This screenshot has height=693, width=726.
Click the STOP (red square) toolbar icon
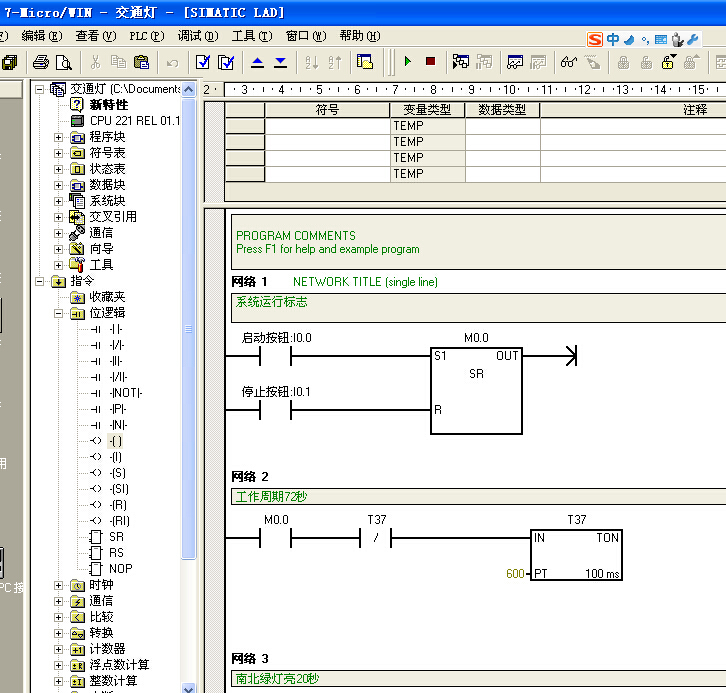pos(430,62)
